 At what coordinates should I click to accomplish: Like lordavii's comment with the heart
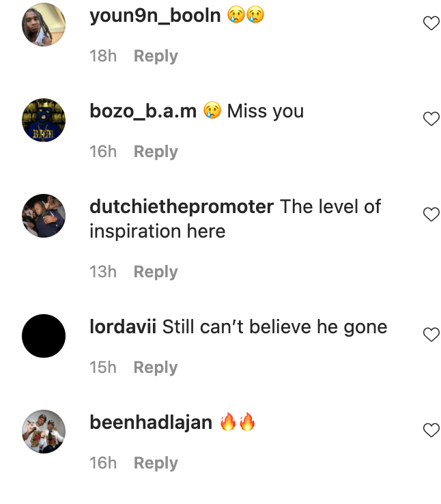point(431,334)
